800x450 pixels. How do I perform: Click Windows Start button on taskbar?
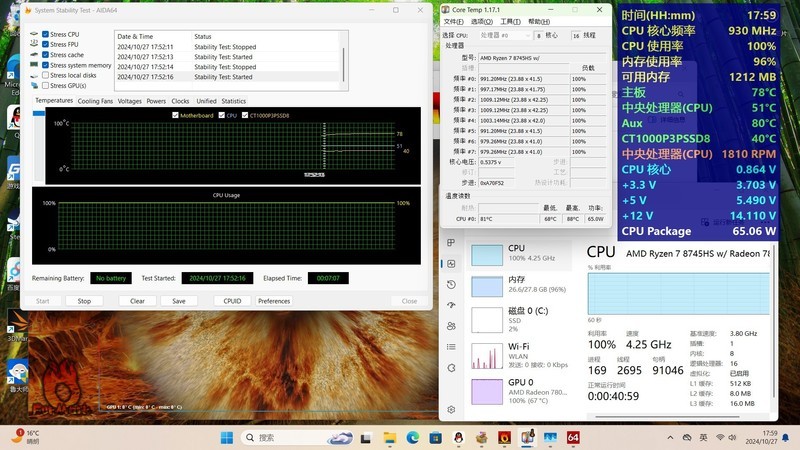tap(227, 437)
